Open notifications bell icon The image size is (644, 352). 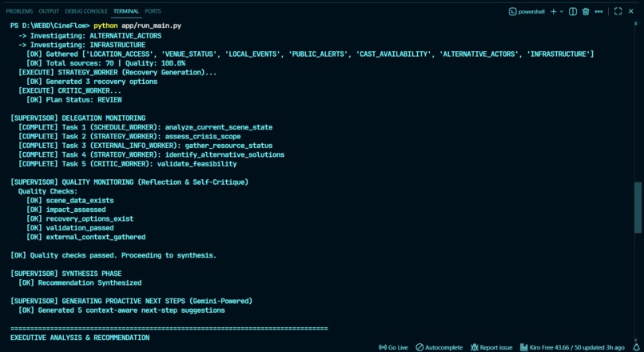pyautogui.click(x=636, y=347)
